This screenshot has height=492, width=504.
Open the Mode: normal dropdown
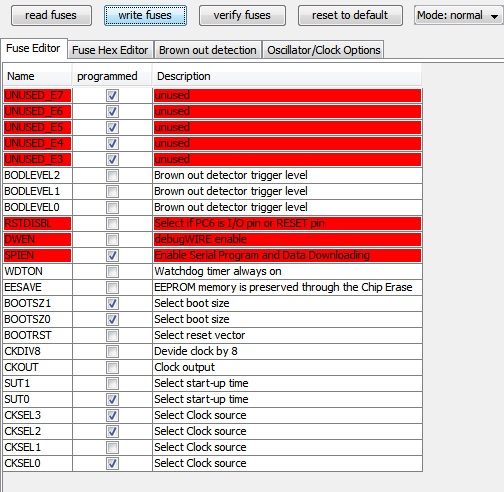(458, 15)
